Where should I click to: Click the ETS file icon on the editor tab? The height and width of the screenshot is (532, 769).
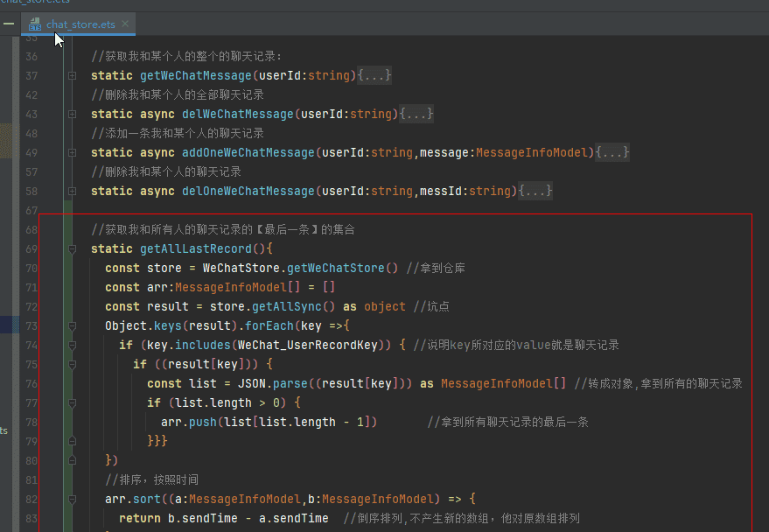pyautogui.click(x=33, y=24)
